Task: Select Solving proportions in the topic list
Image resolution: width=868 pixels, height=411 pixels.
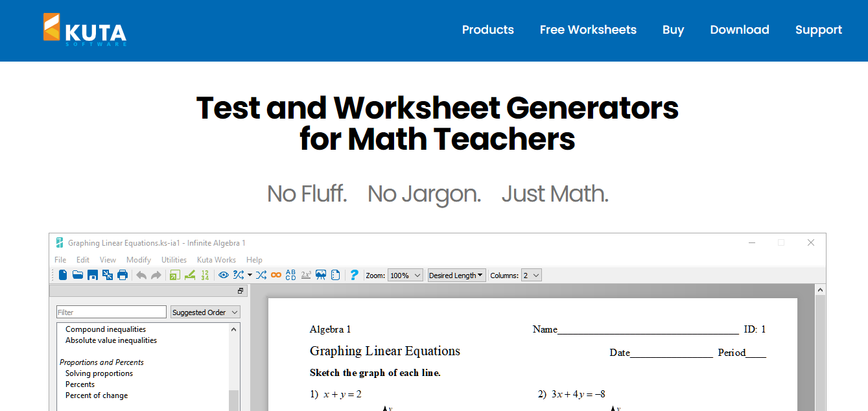Action: pyautogui.click(x=99, y=373)
